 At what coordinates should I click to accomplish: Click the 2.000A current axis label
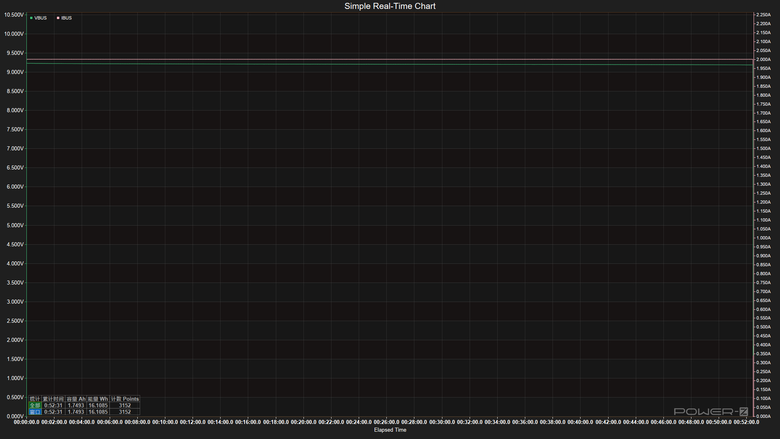point(763,60)
